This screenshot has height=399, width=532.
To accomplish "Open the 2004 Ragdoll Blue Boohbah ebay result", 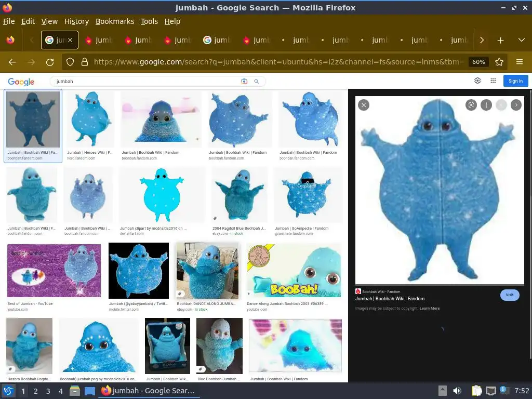I will point(240,194).
